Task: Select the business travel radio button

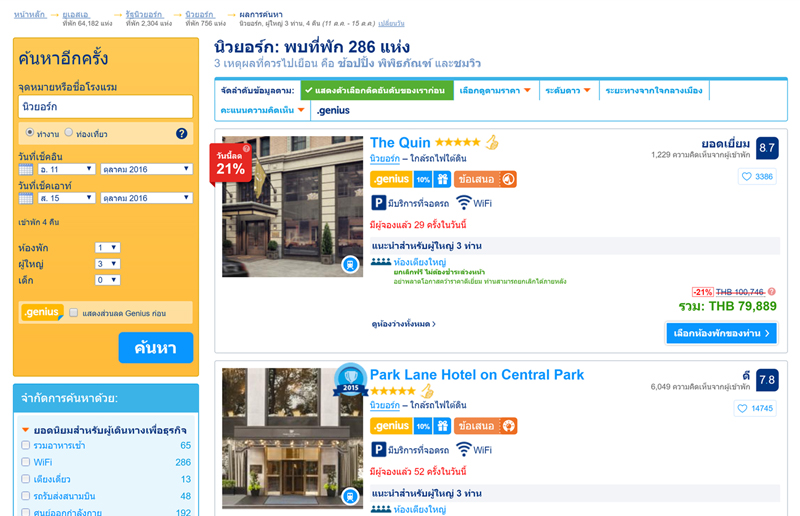Action: tap(30, 132)
